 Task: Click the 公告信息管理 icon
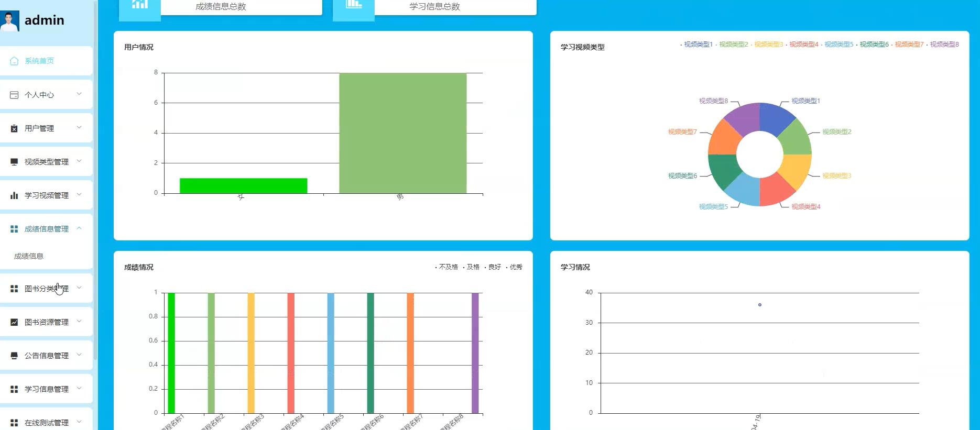click(x=14, y=356)
